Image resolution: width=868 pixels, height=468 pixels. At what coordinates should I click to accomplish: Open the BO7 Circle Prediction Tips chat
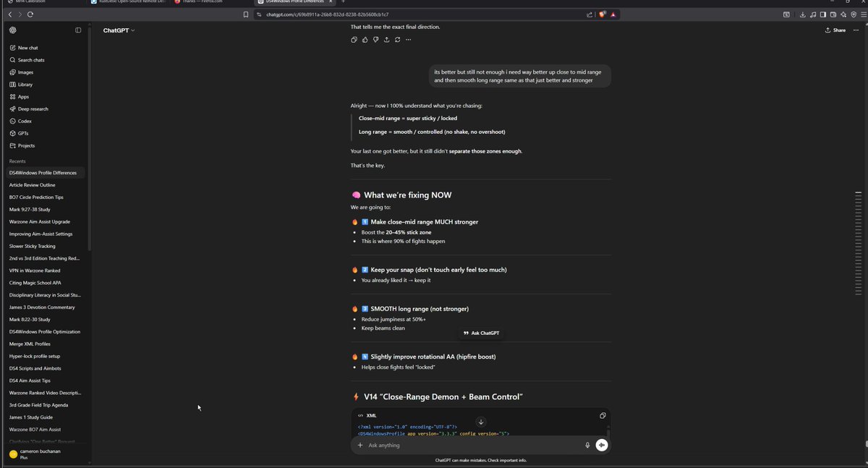(x=44, y=197)
